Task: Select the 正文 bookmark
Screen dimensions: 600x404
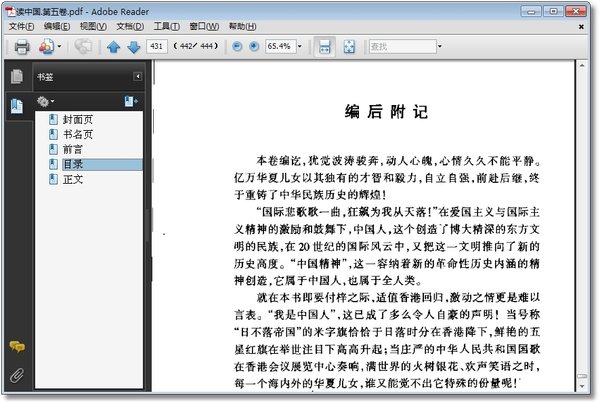Action: coord(73,179)
